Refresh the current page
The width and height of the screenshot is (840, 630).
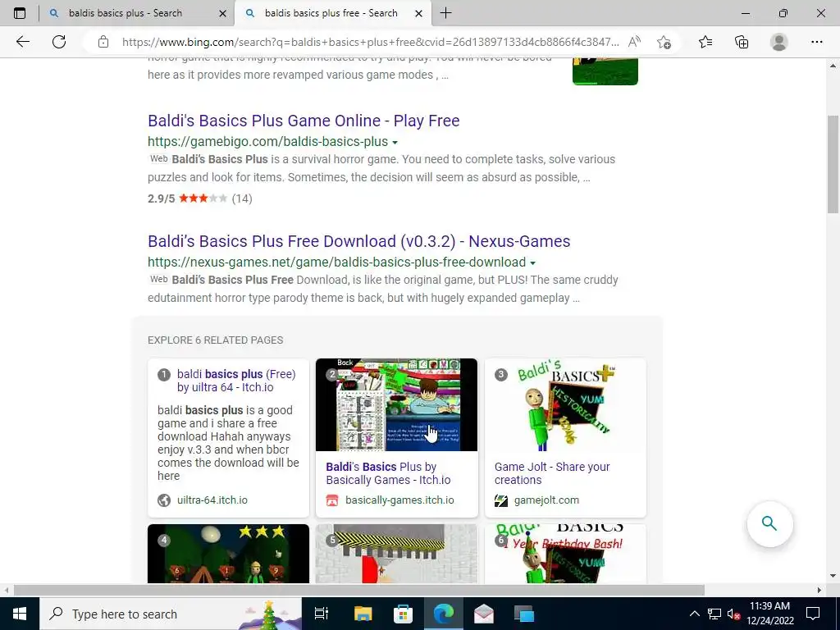pyautogui.click(x=59, y=42)
